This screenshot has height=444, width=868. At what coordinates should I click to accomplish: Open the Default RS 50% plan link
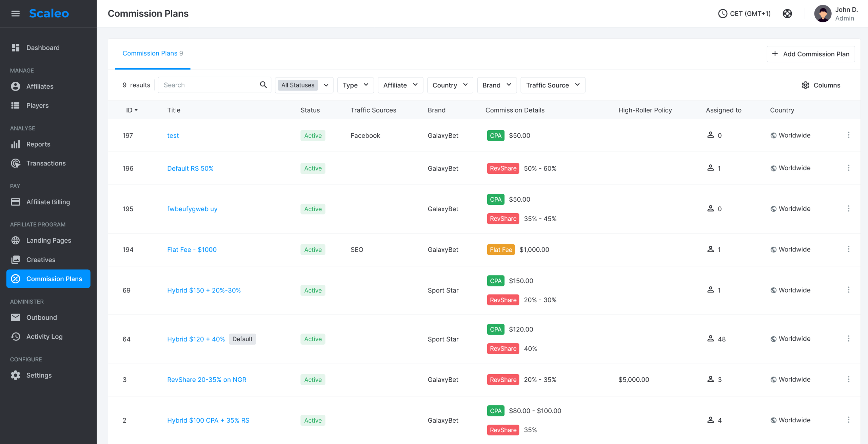190,168
